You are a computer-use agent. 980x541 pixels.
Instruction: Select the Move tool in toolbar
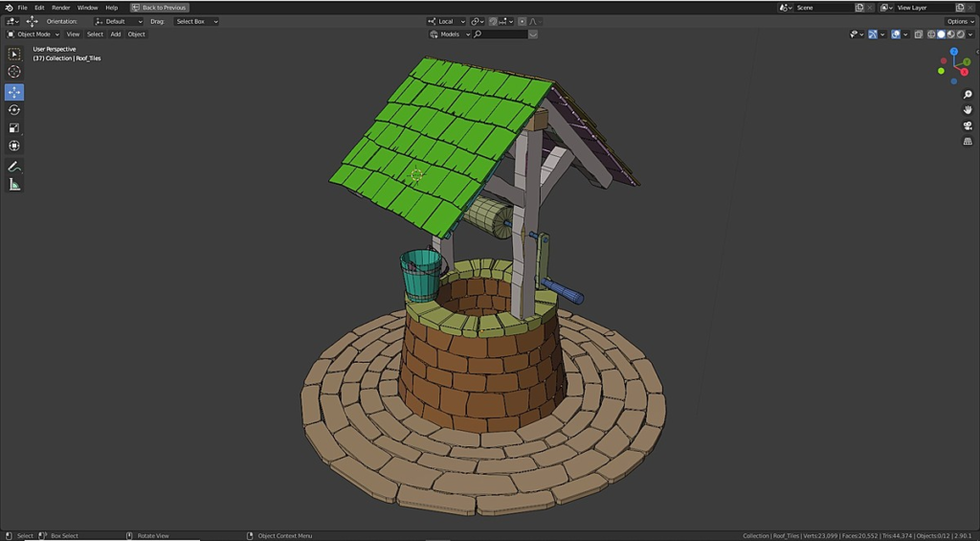14,92
